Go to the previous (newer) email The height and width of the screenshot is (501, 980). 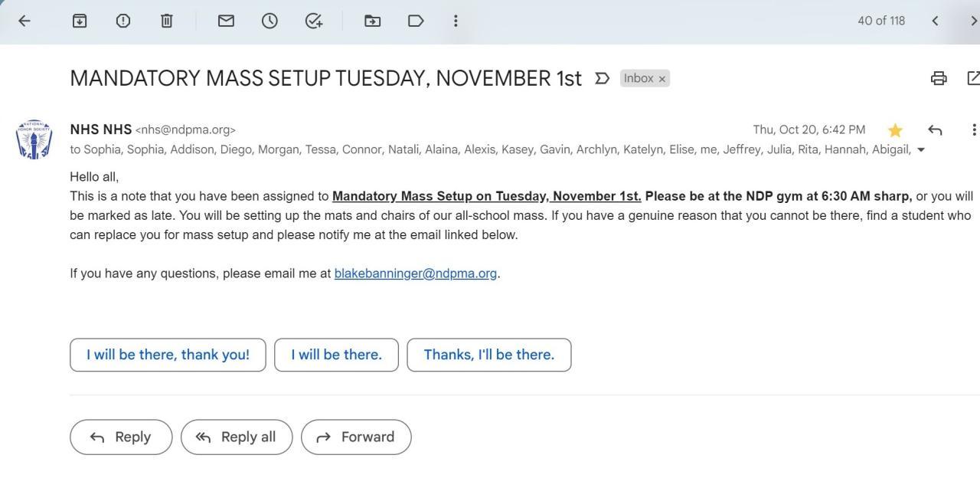935,21
